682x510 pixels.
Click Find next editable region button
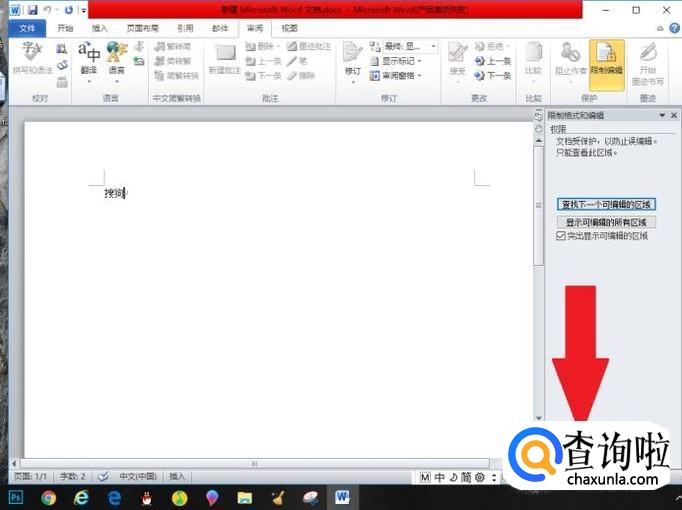(x=606, y=204)
